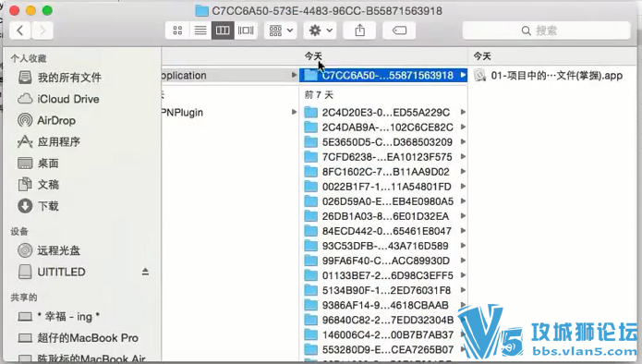Select folder 84ECD442-0...65461E8047

point(383,231)
